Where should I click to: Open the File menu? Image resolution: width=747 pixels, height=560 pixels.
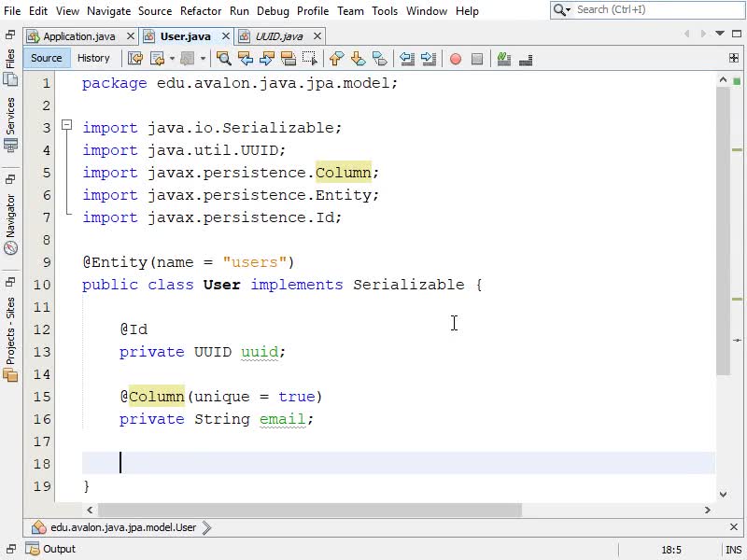[x=12, y=11]
